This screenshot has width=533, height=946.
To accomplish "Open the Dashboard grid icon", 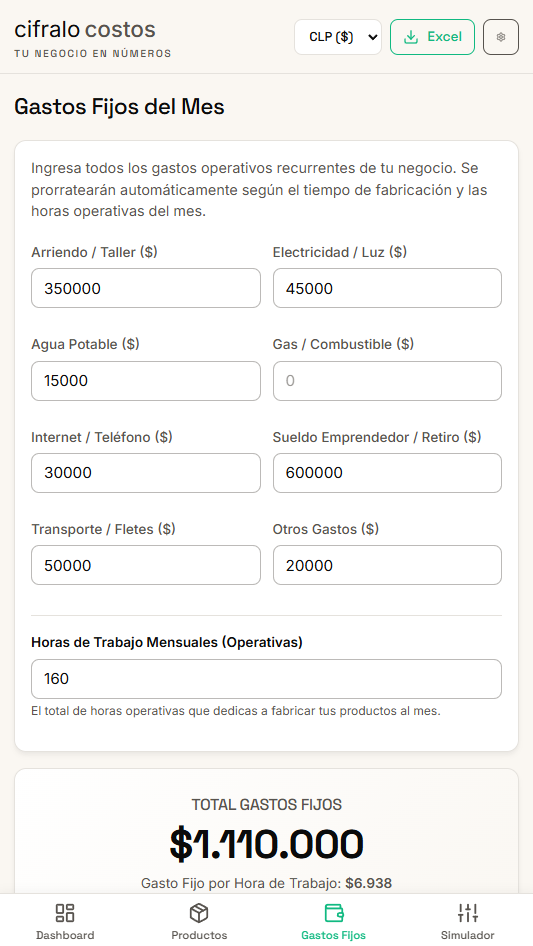I will click(65, 913).
